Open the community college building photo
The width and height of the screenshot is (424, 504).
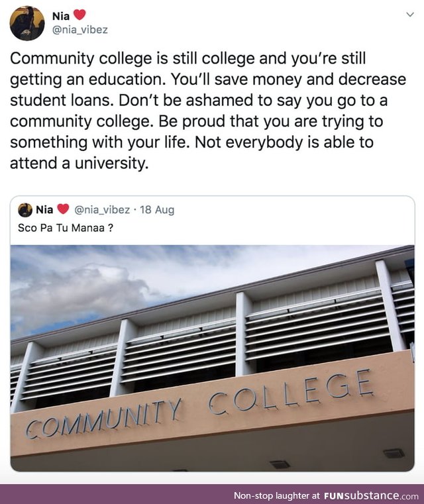(212, 358)
